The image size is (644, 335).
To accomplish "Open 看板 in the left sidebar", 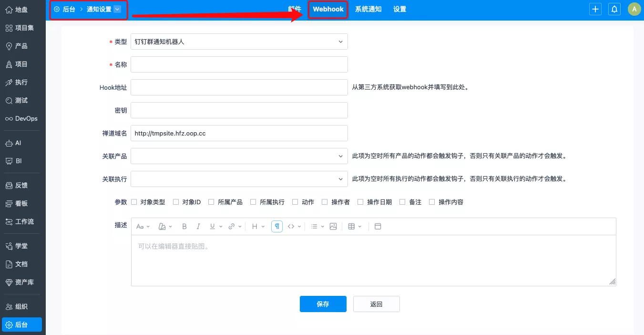I will (x=21, y=203).
